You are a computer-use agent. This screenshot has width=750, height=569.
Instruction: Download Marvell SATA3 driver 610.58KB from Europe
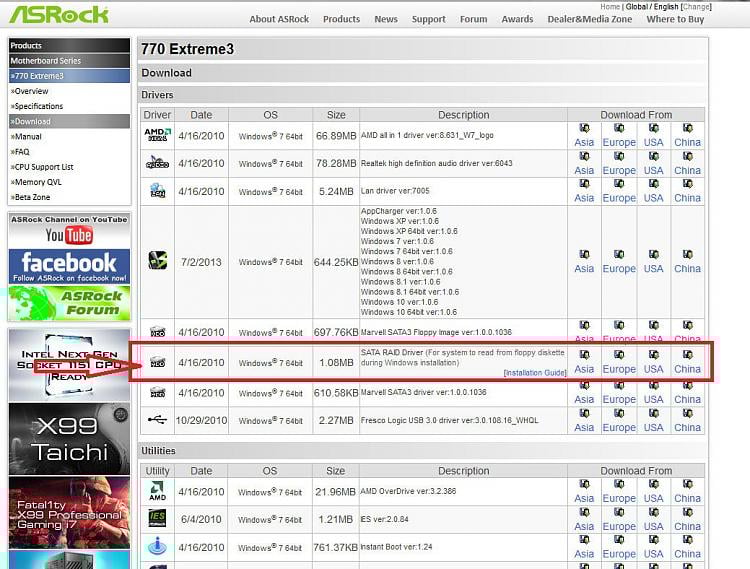coord(619,399)
